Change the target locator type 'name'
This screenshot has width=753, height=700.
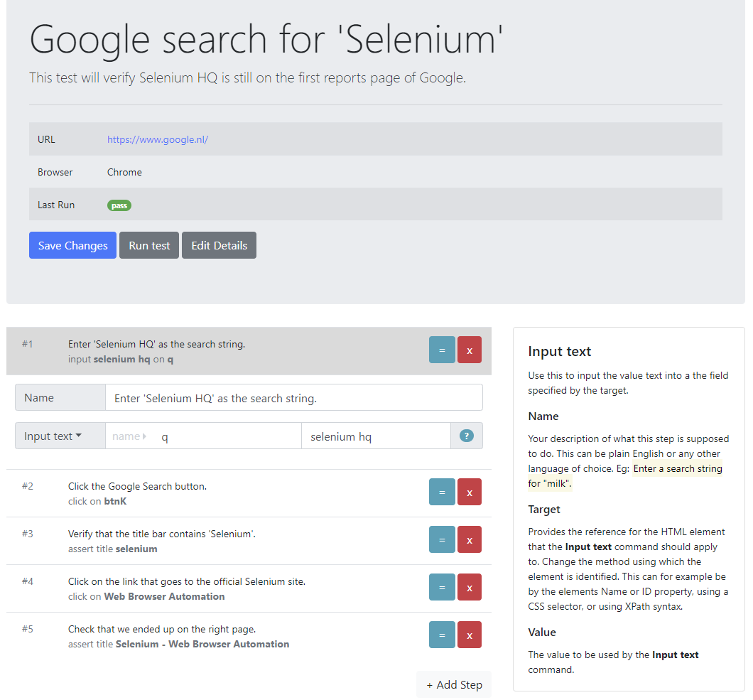(x=129, y=436)
